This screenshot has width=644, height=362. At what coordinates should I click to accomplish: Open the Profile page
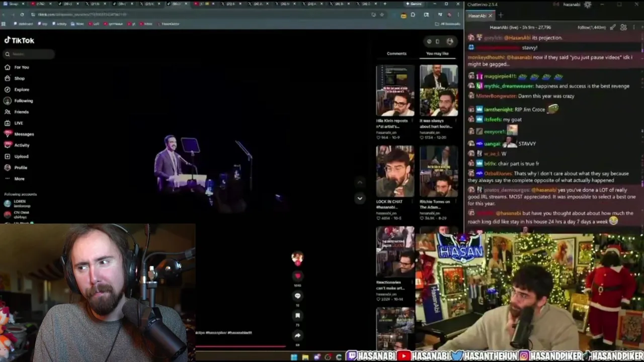coord(17,167)
